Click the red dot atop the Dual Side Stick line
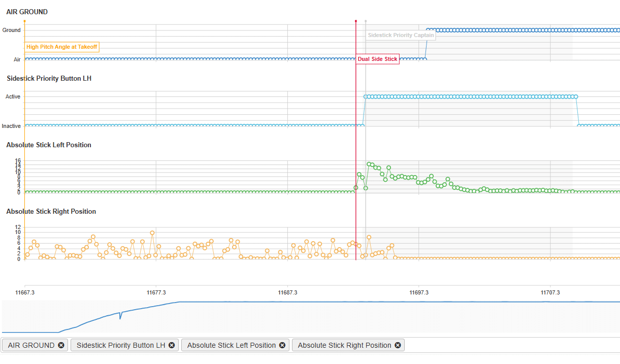620x364 pixels. click(356, 21)
